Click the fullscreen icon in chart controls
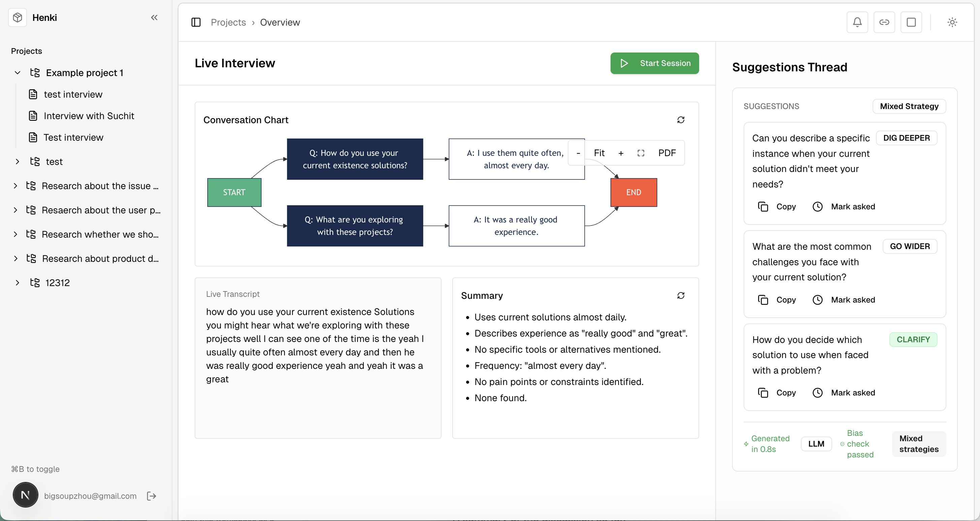The height and width of the screenshot is (521, 980). pyautogui.click(x=641, y=153)
